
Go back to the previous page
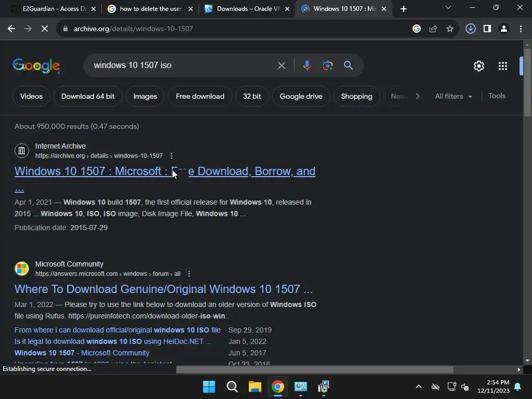tap(11, 29)
